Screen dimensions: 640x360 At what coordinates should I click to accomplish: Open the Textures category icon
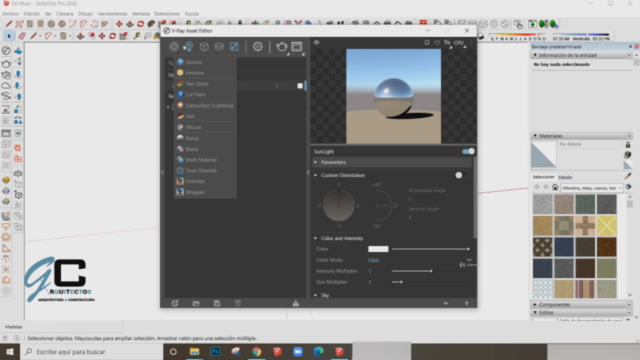234,47
